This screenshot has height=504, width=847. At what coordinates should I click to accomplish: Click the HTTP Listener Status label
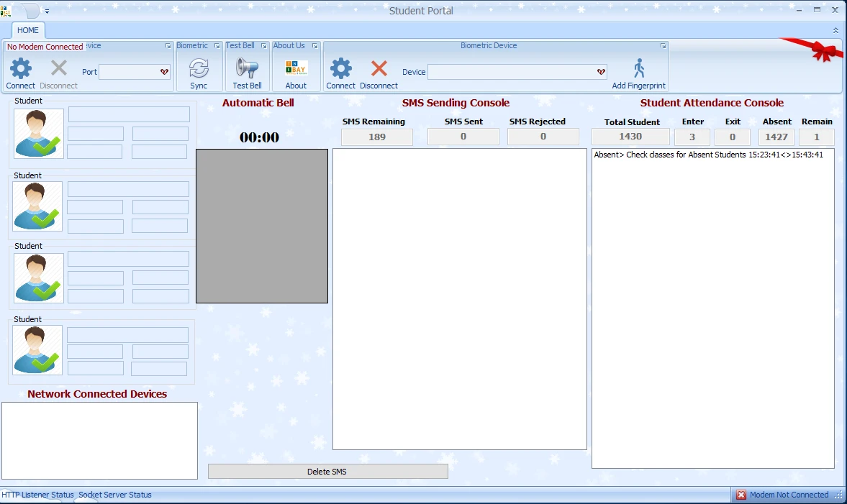[x=37, y=495]
